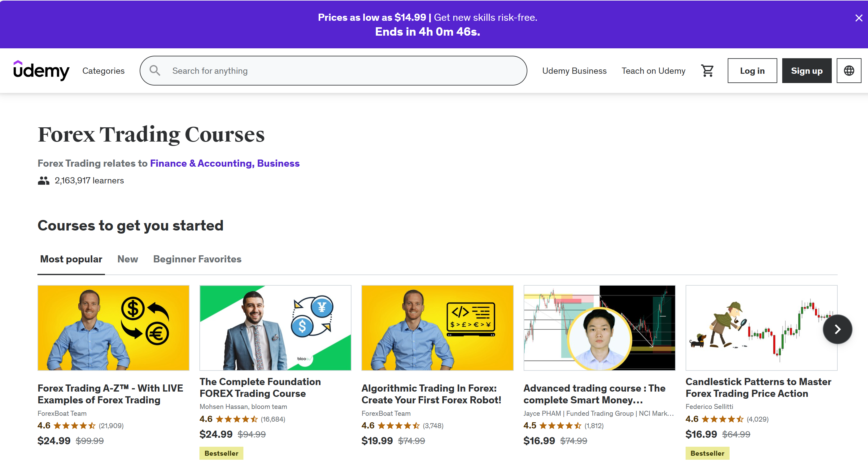Open Teach on Udemy link

(653, 70)
